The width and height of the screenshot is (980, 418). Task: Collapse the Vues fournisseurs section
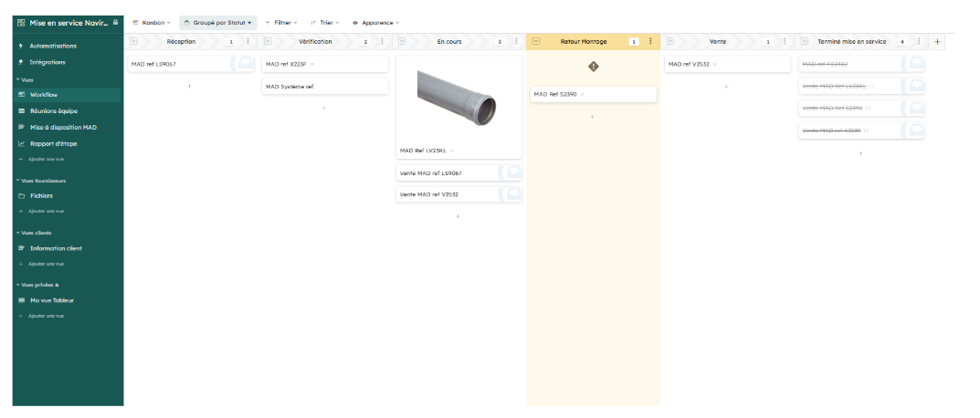tap(17, 181)
